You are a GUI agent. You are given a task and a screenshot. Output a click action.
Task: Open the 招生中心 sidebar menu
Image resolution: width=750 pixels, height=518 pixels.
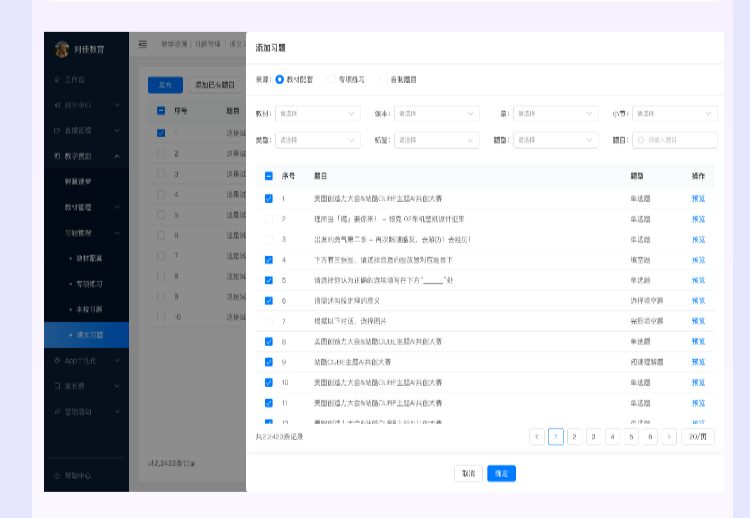point(86,104)
